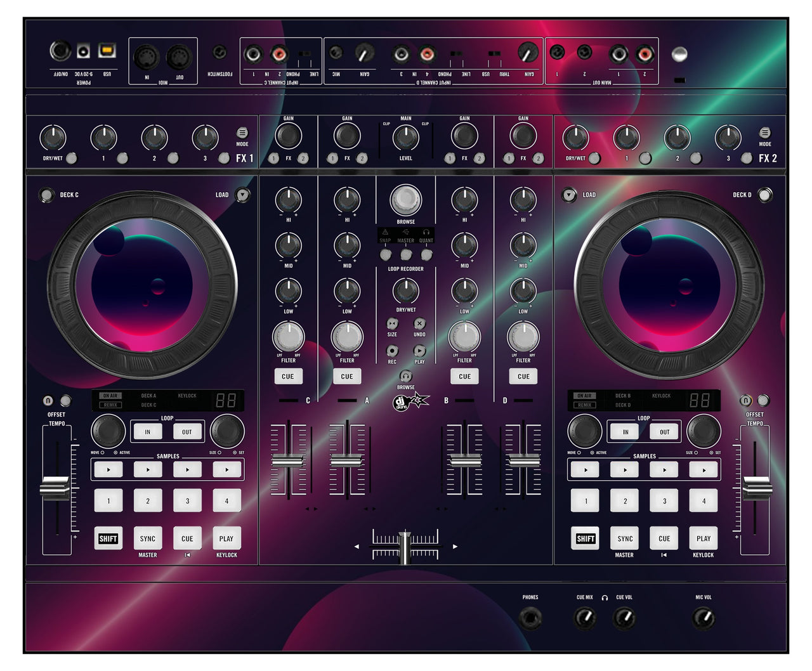812x671 pixels.
Task: Toggle FX assign 2 on channel B
Action: coord(480,159)
